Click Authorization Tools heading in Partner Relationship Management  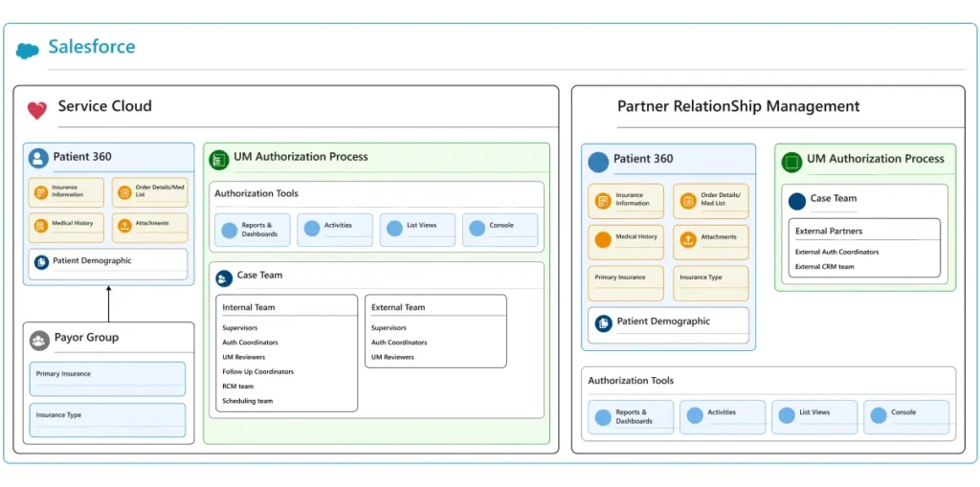[632, 380]
